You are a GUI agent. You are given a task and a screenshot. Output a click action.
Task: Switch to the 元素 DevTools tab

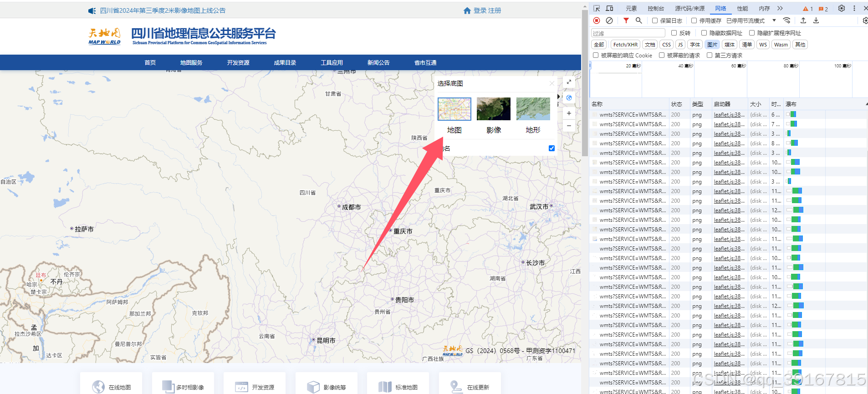(631, 9)
